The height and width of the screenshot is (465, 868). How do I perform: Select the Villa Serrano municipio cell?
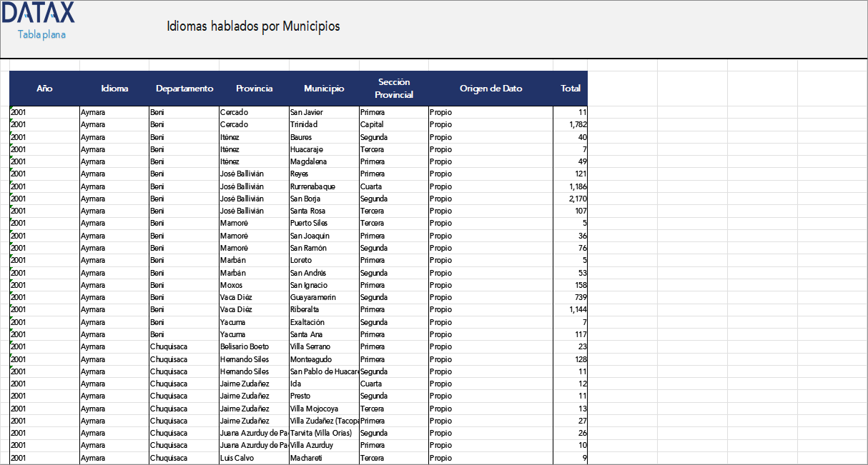coord(324,346)
